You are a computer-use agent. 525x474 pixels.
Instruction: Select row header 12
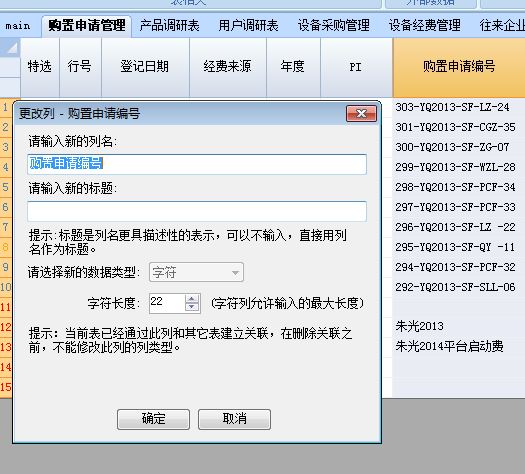(x=6, y=327)
